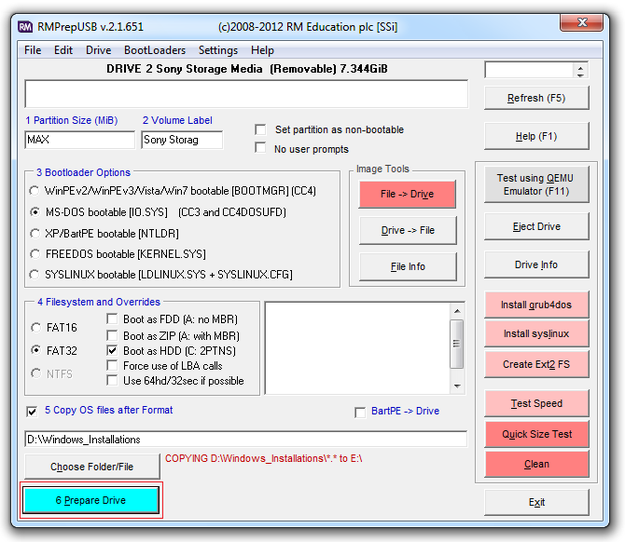This screenshot has width=625, height=542.
Task: Check Boot as ZIP (A: with MBR)
Action: point(112,336)
